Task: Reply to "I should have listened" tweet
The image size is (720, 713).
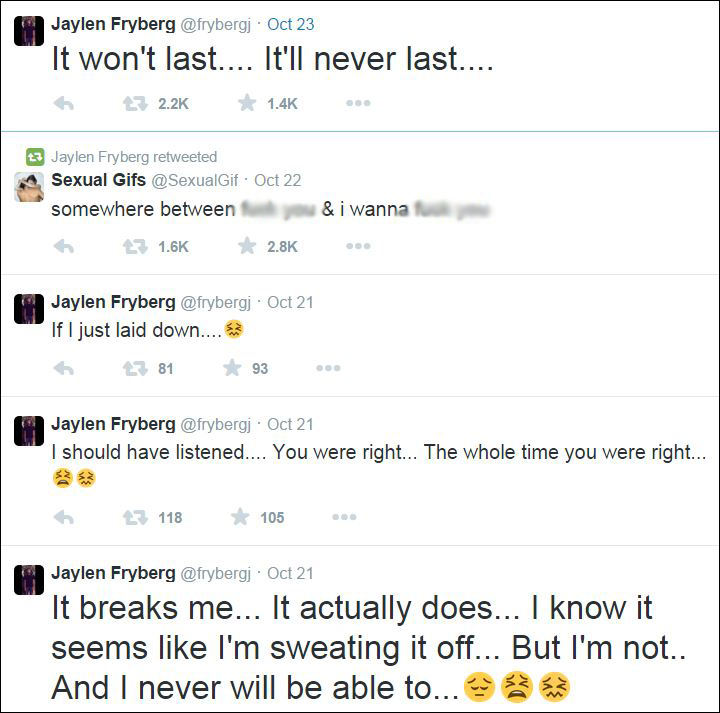Action: (x=63, y=517)
